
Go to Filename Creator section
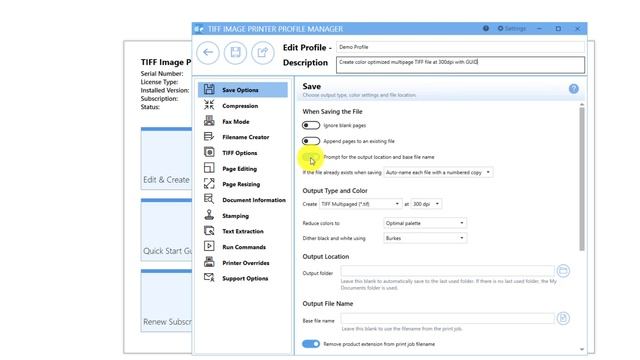click(x=246, y=137)
